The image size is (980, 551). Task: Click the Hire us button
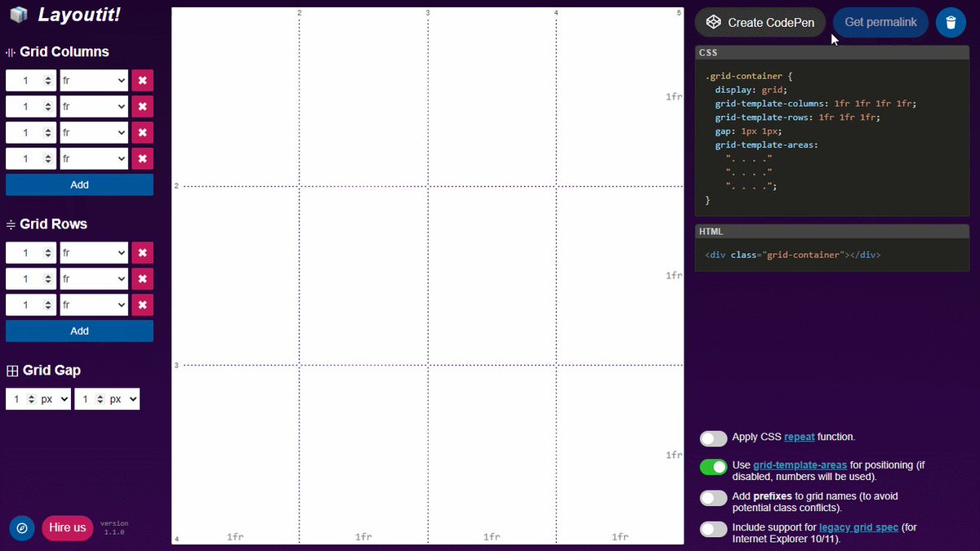pos(67,527)
